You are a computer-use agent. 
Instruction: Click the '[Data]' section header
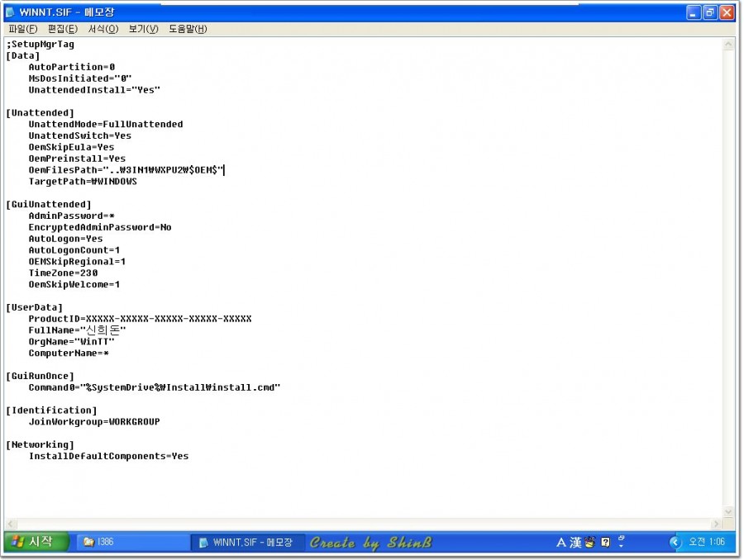coord(23,55)
